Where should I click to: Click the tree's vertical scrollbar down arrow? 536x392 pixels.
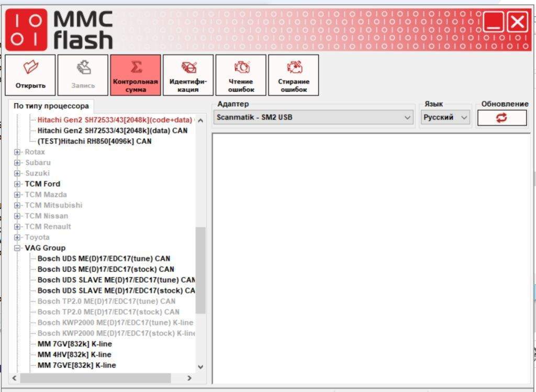tap(200, 367)
